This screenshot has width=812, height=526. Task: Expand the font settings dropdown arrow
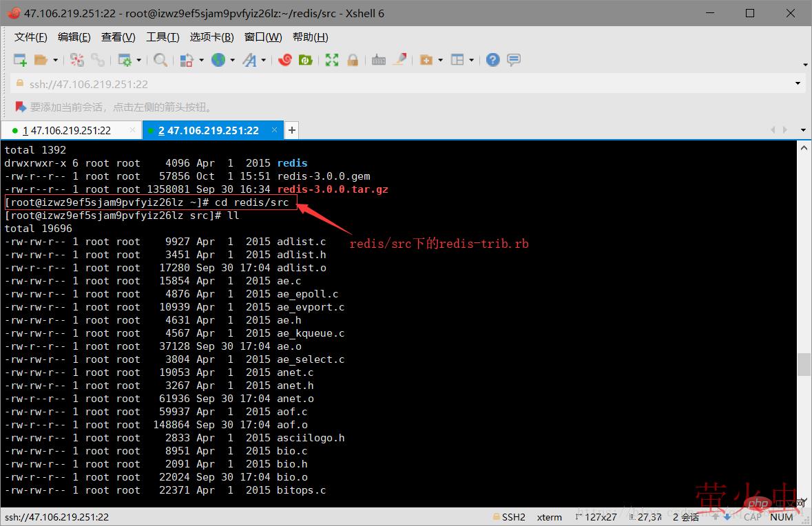[264, 61]
